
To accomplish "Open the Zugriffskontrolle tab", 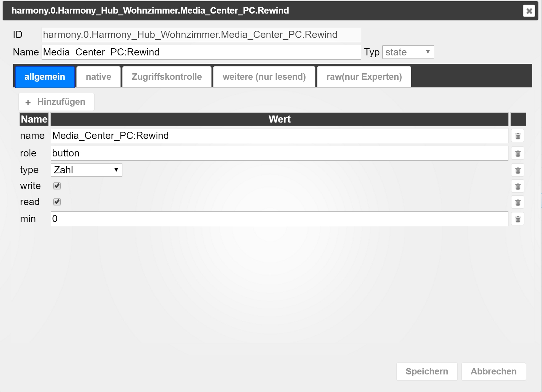I will click(167, 77).
